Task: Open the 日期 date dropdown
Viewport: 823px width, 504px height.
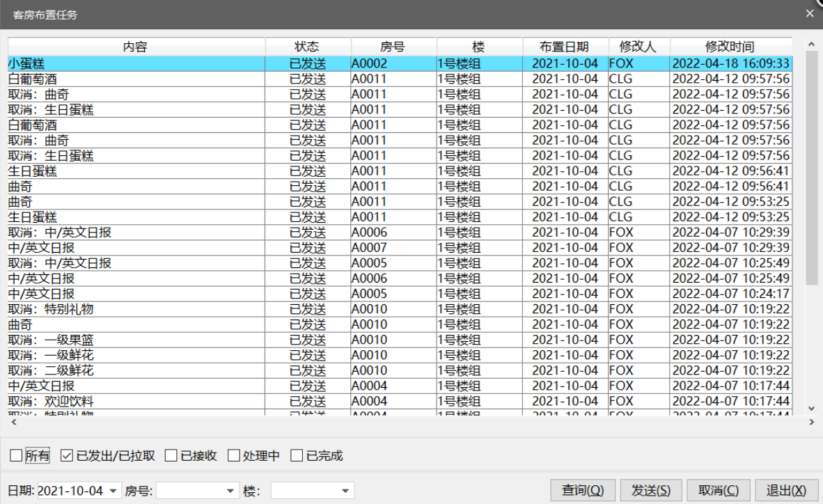Action: [114, 491]
